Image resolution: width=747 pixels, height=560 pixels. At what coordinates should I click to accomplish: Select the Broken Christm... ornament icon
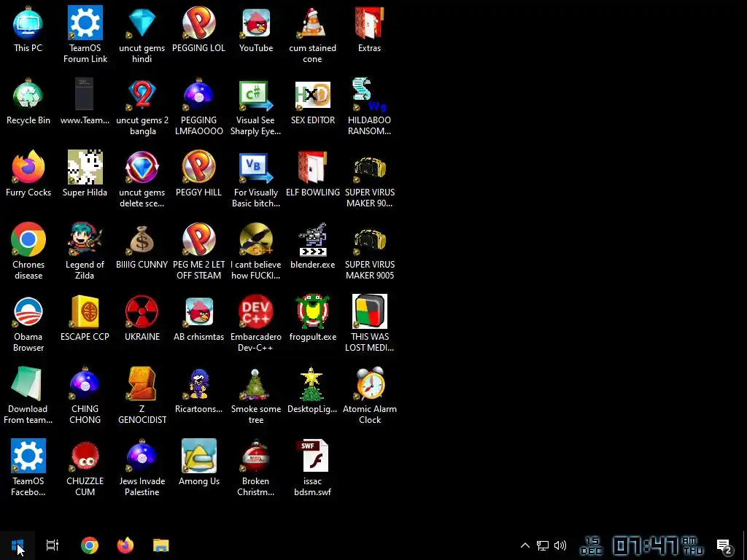256,469
